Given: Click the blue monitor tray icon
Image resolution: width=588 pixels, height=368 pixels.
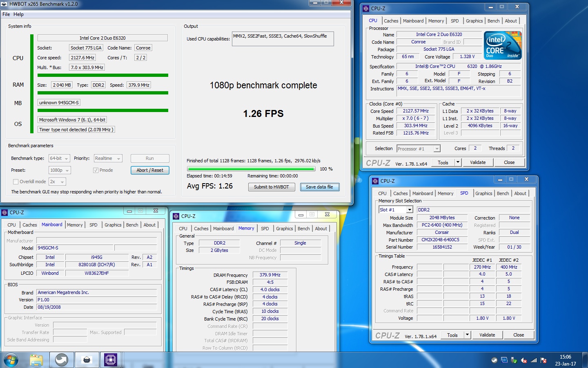Looking at the screenshot, I should 504,360.
